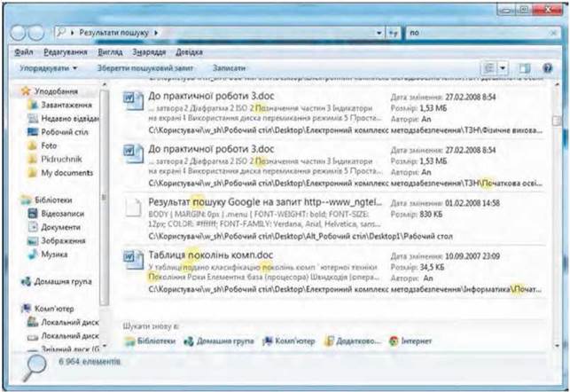
Task: Click the Записати toolbar button
Action: coord(229,68)
